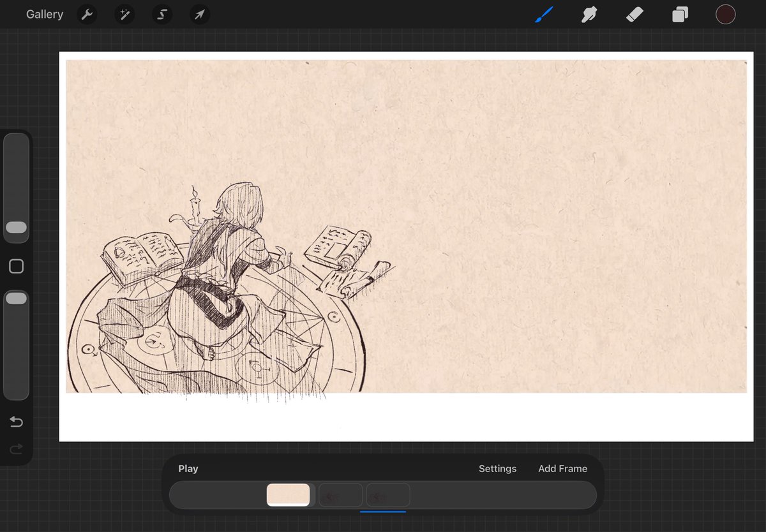Open the active color swatch
This screenshot has height=532, width=766.
(x=726, y=14)
